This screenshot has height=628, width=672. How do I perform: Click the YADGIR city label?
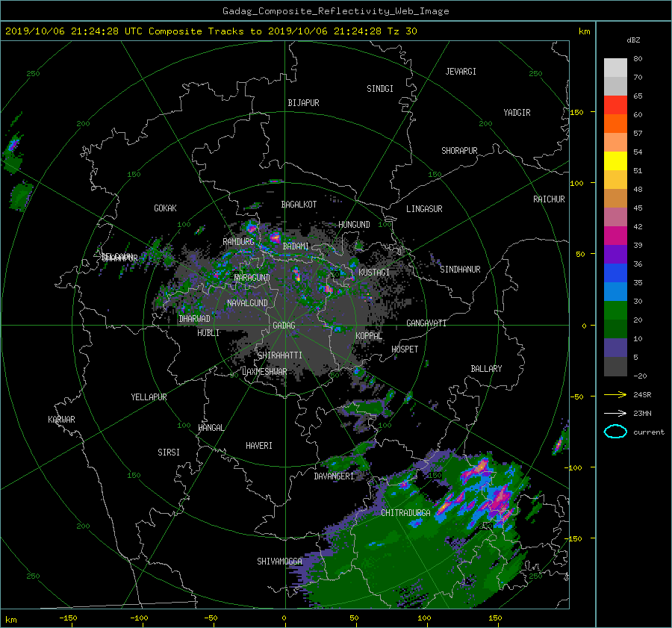pyautogui.click(x=517, y=113)
